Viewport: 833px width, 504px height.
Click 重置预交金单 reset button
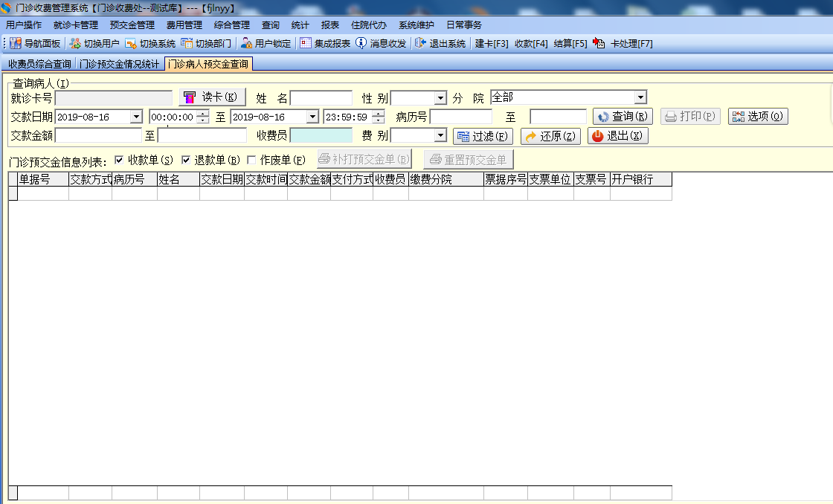click(469, 159)
